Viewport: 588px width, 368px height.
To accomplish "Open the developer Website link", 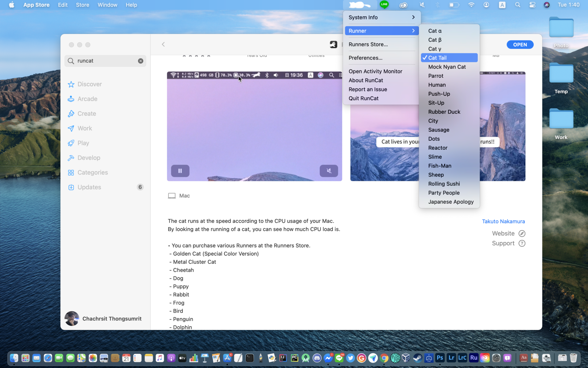I will tap(509, 233).
